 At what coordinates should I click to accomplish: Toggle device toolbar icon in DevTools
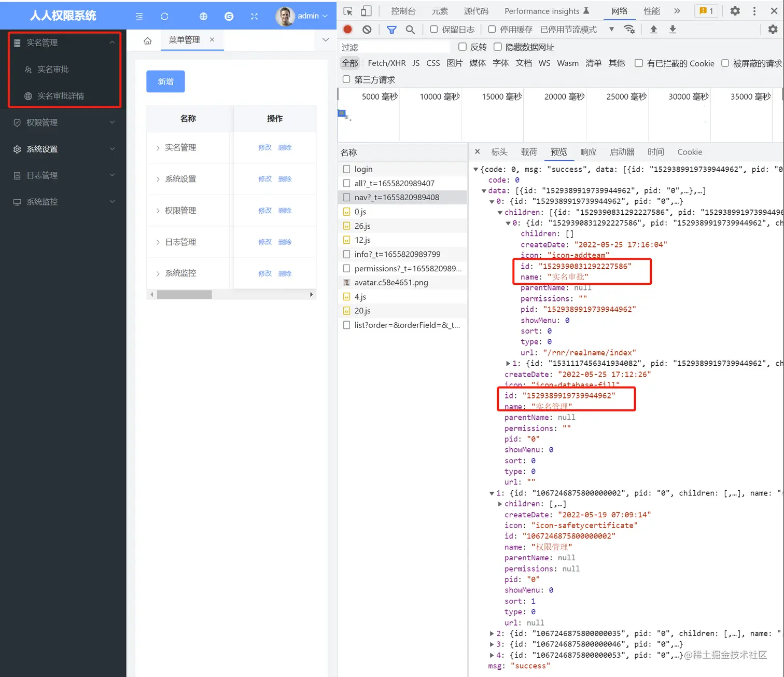(366, 11)
